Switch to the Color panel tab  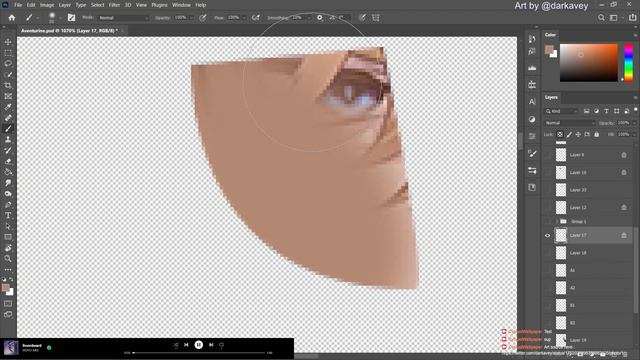550,35
